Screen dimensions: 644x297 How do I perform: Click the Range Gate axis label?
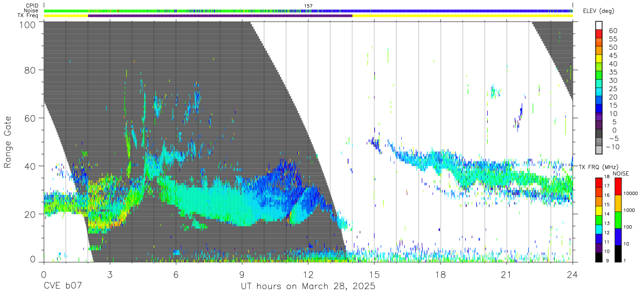(x=8, y=142)
